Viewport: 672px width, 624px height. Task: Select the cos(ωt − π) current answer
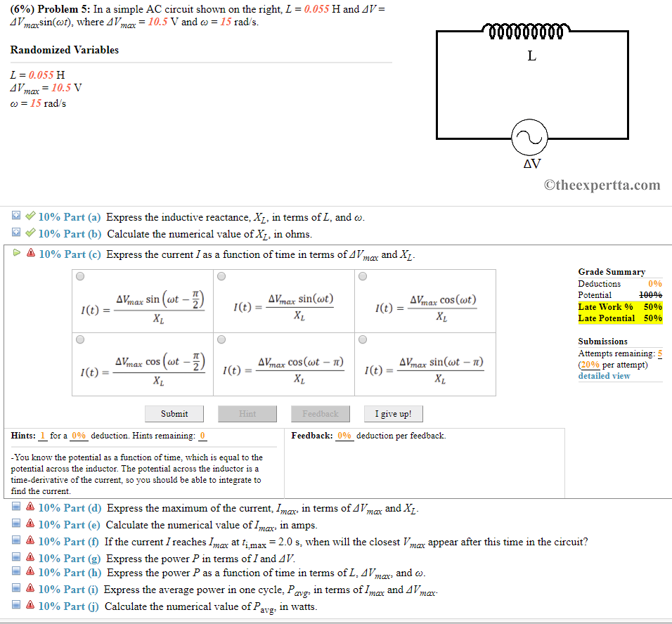pos(221,339)
